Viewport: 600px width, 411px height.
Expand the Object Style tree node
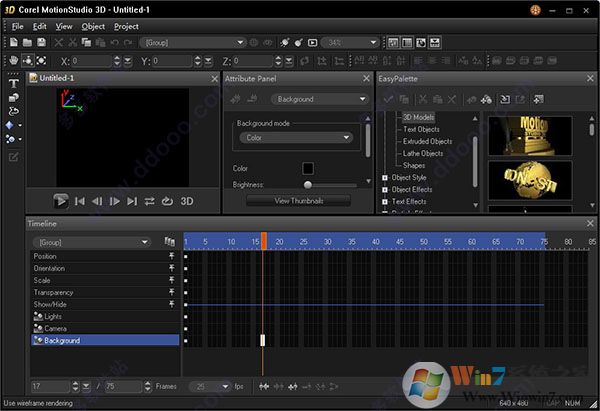385,178
